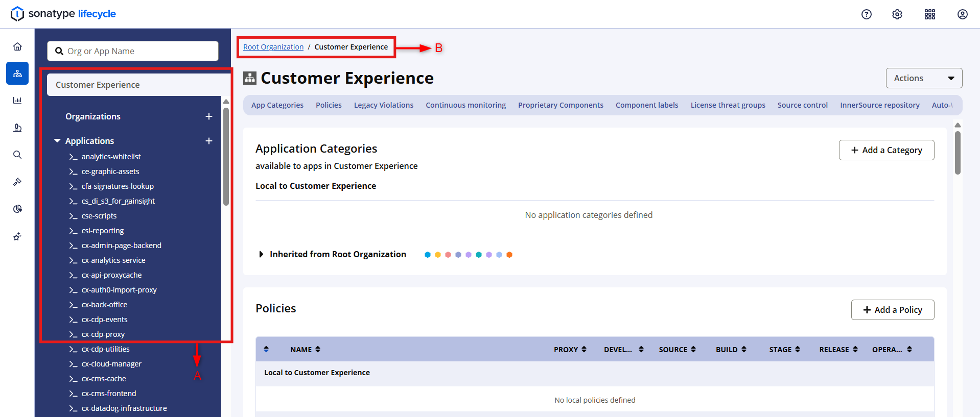
Task: Switch to Component labels tab
Action: [647, 105]
